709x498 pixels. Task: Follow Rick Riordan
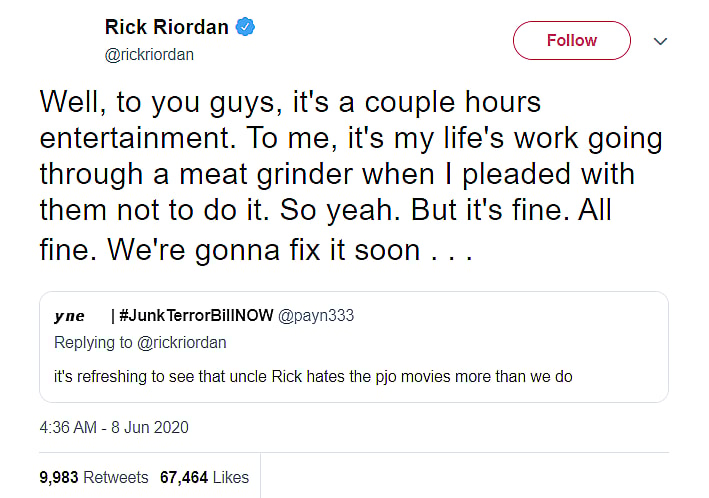click(x=571, y=41)
